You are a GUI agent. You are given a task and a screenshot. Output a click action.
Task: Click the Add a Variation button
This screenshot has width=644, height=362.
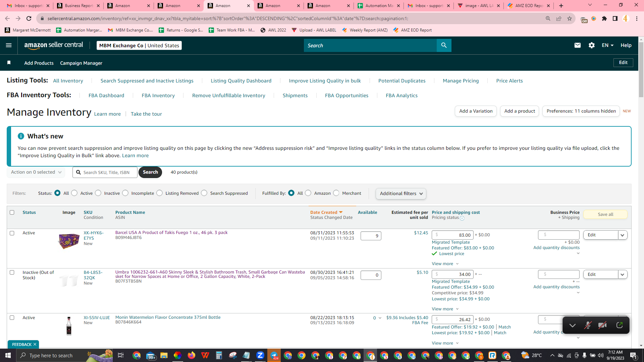coord(476,111)
